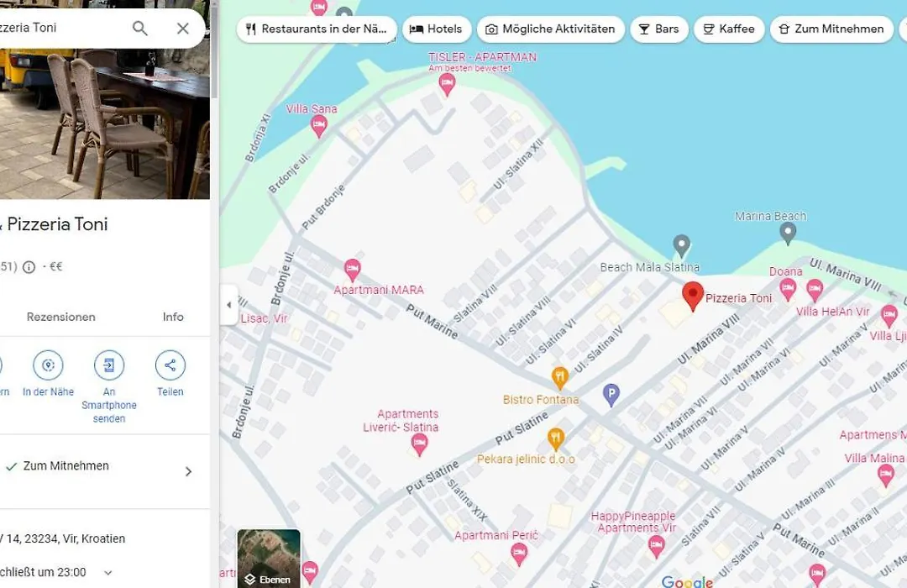
Task: Click the parking P marker
Action: point(611,394)
